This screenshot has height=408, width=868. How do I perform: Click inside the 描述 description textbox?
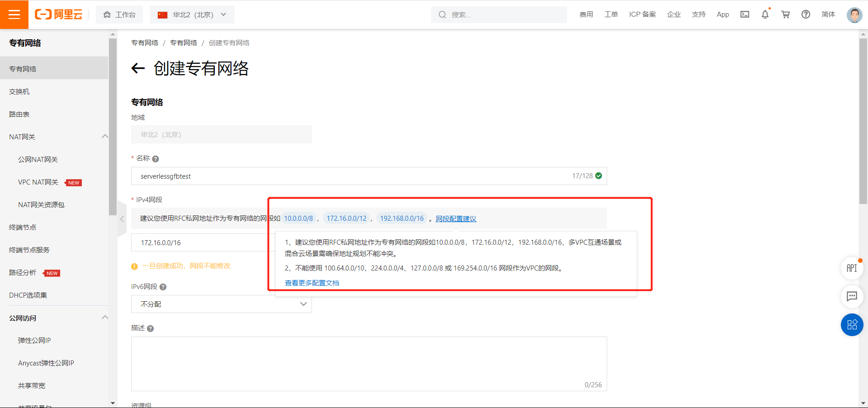pyautogui.click(x=368, y=362)
